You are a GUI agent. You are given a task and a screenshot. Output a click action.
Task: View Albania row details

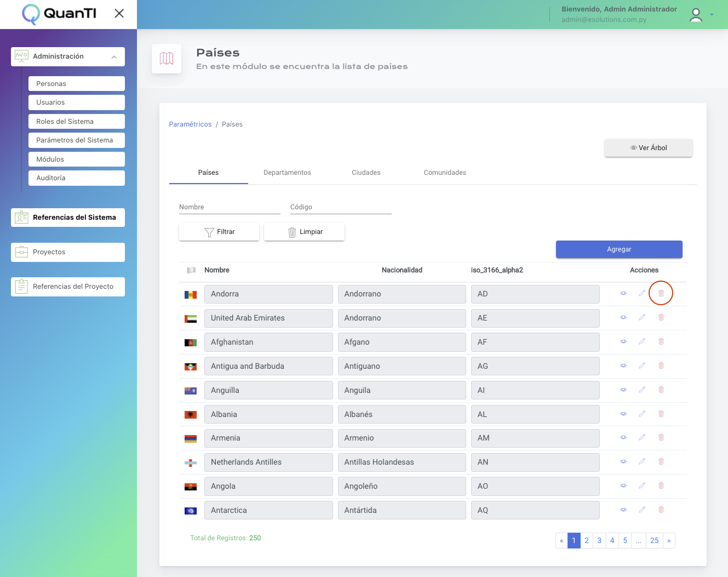tap(623, 414)
